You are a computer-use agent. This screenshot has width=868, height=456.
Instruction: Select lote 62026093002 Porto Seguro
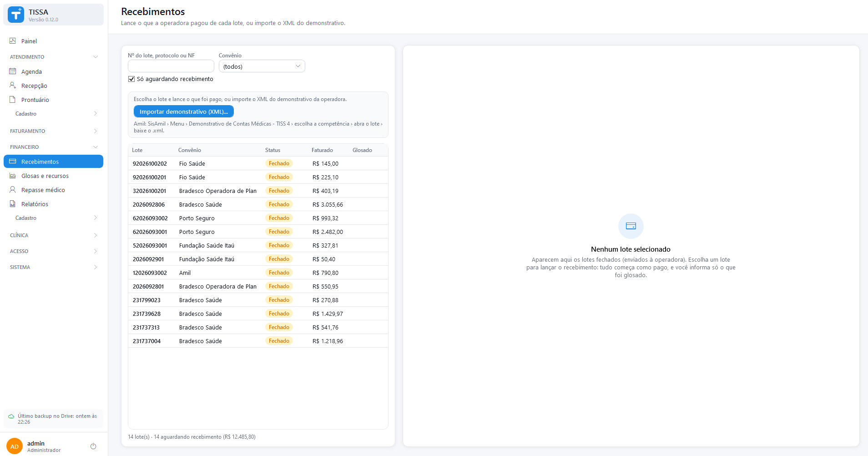coord(258,218)
